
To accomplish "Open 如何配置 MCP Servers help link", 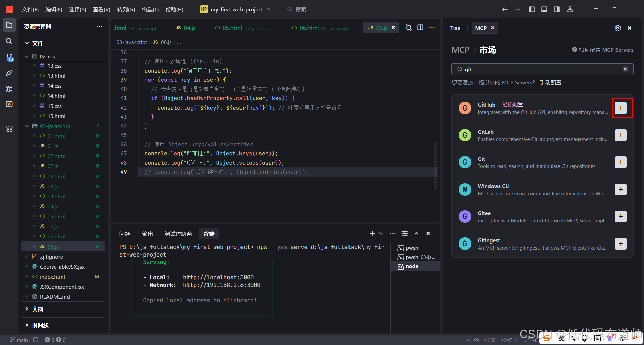I will click(603, 50).
